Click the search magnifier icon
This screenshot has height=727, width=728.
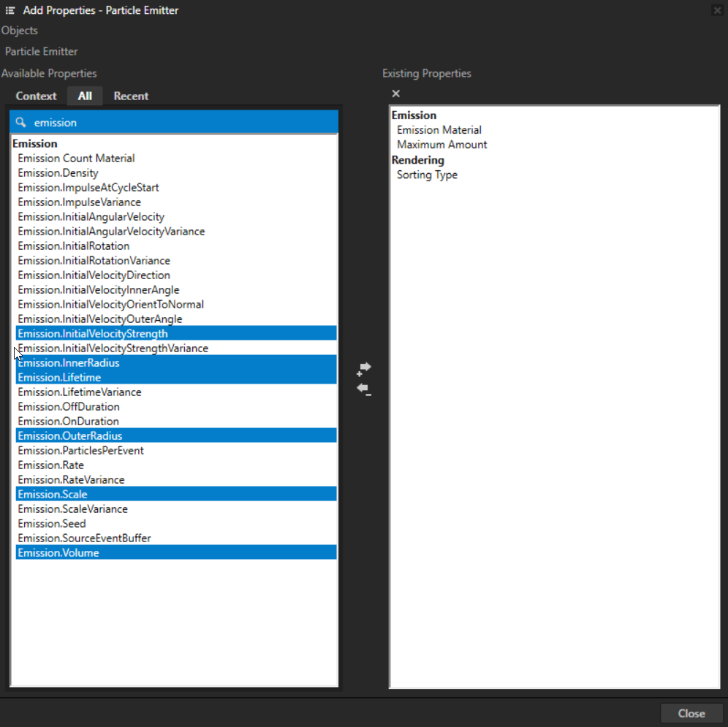pos(21,122)
